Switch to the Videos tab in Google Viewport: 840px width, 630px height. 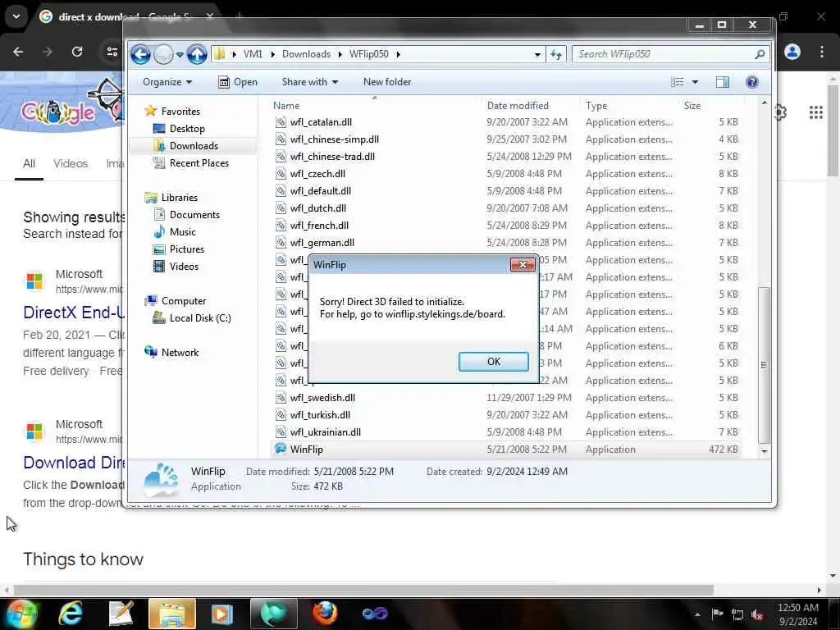click(71, 163)
